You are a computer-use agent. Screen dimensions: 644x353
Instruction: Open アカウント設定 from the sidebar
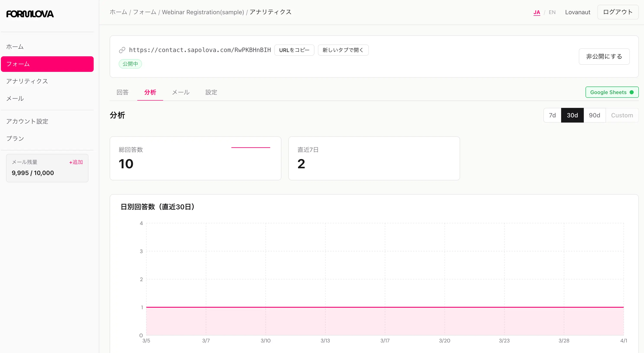(27, 121)
